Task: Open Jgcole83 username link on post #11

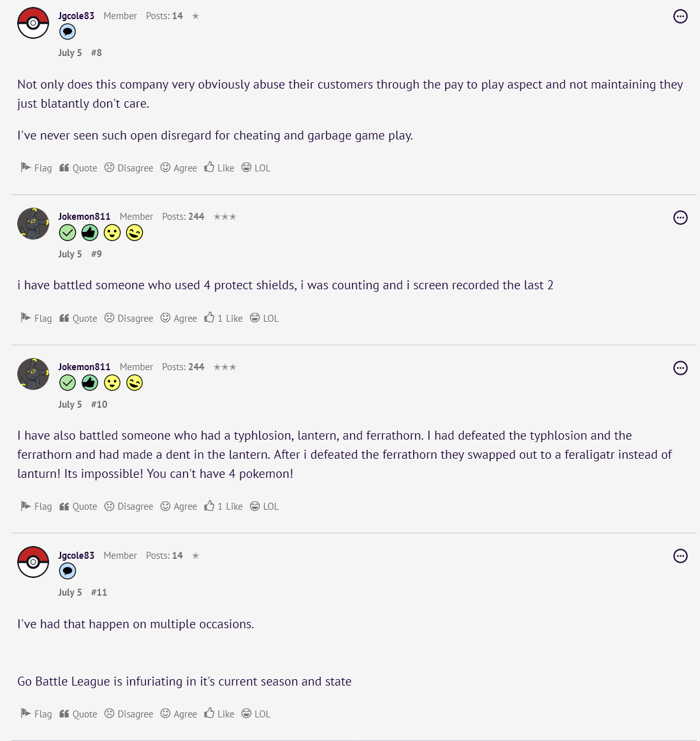Action: click(x=76, y=556)
